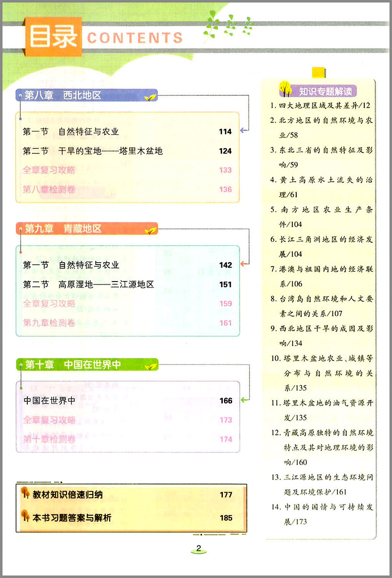Click the leaf icon on 第十章 中国在世界中 header

(x=149, y=366)
